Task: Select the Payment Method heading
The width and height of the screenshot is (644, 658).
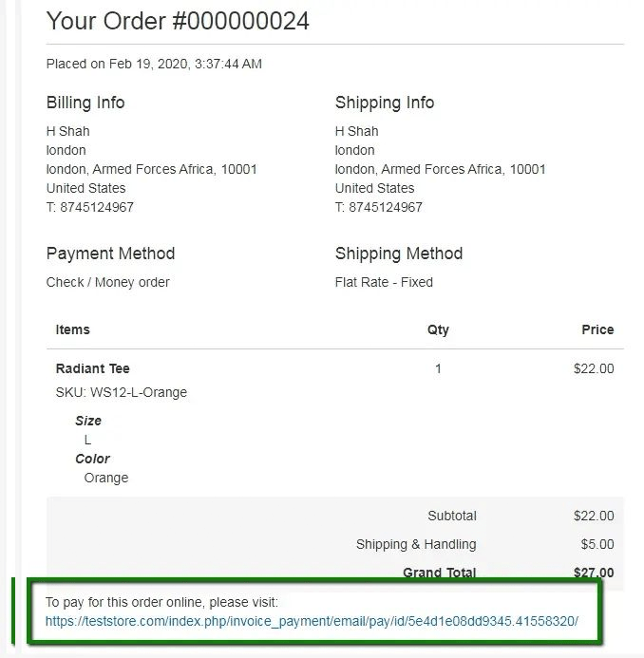Action: point(110,254)
